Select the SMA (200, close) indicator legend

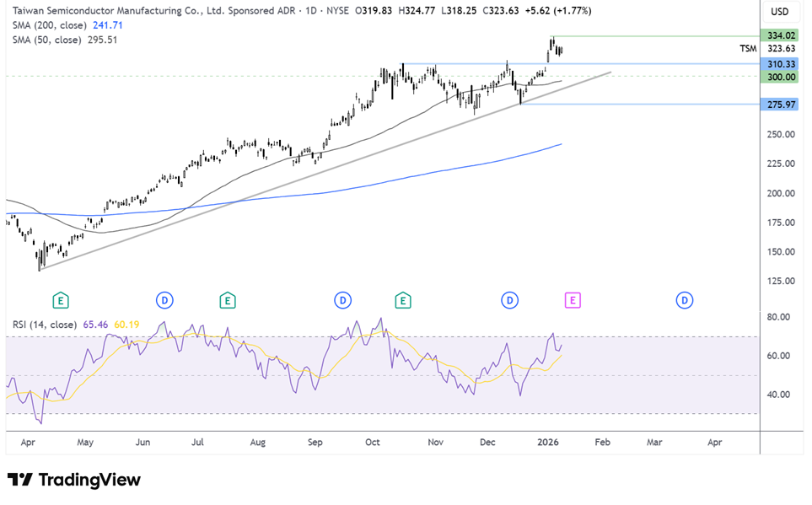click(x=49, y=25)
